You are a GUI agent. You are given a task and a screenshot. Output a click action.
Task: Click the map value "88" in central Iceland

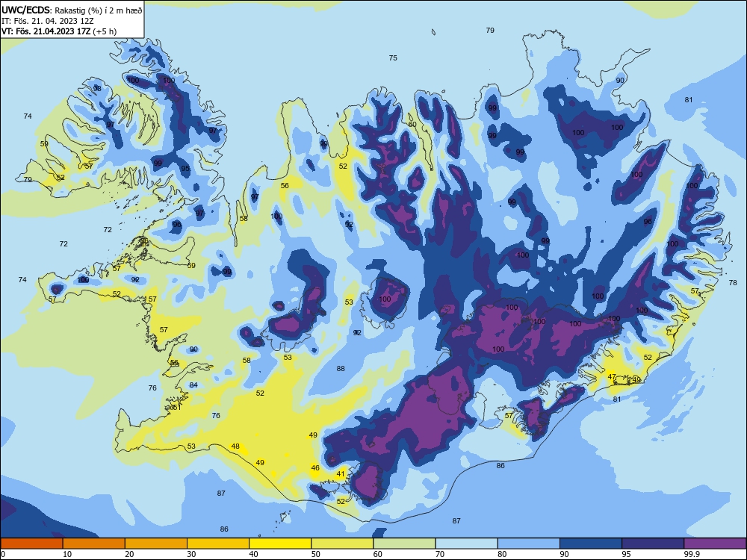pos(341,368)
